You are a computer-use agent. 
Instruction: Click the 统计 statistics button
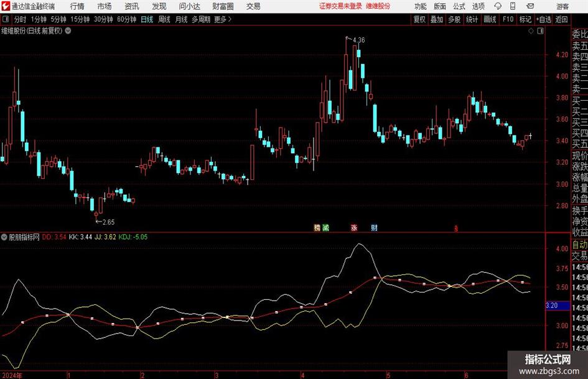(472, 19)
